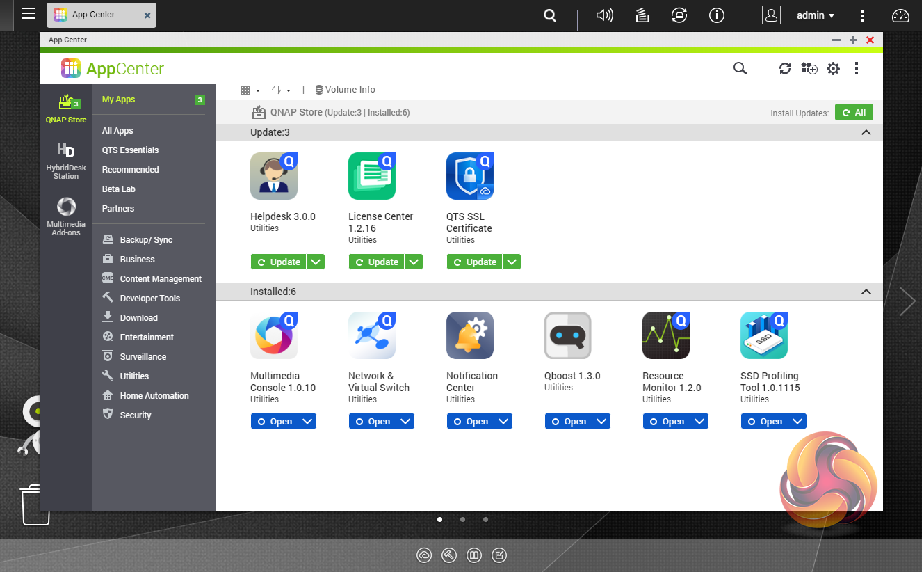Collapse the Update:3 section
The width and height of the screenshot is (924, 572).
tap(866, 132)
